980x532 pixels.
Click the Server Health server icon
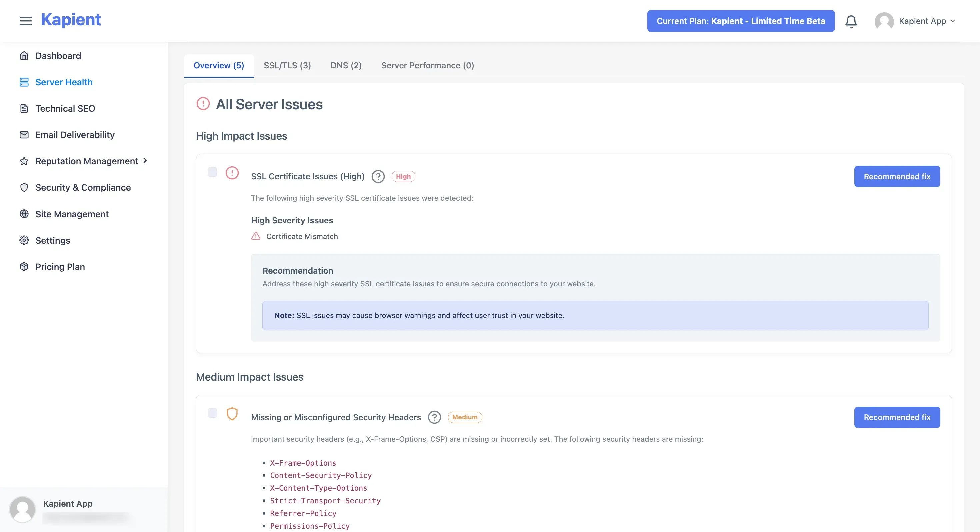pos(24,82)
